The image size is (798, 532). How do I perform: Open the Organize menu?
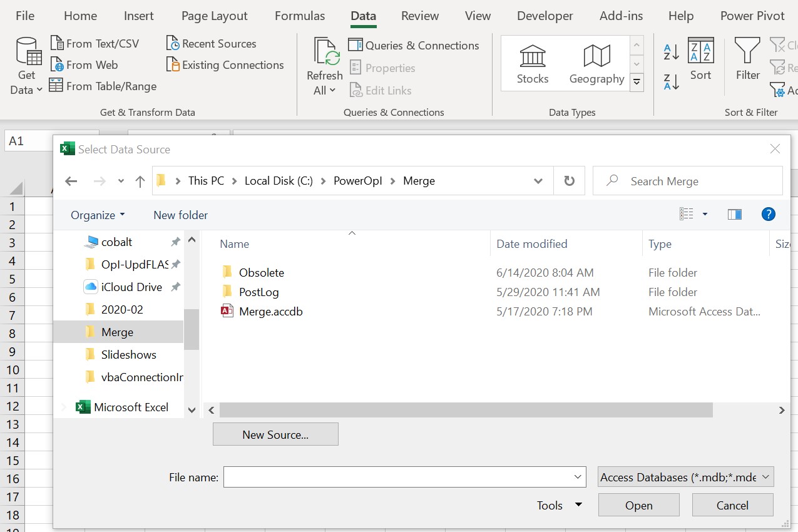pos(98,215)
